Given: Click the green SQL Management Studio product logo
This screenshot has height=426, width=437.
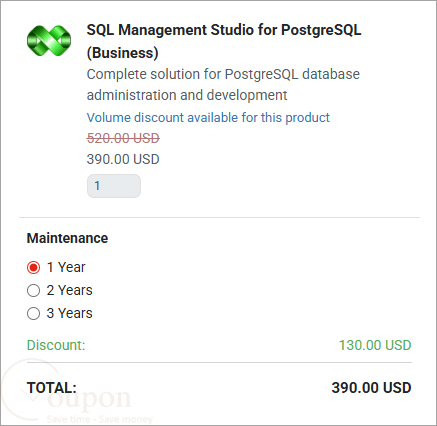Looking at the screenshot, I should coord(49,41).
